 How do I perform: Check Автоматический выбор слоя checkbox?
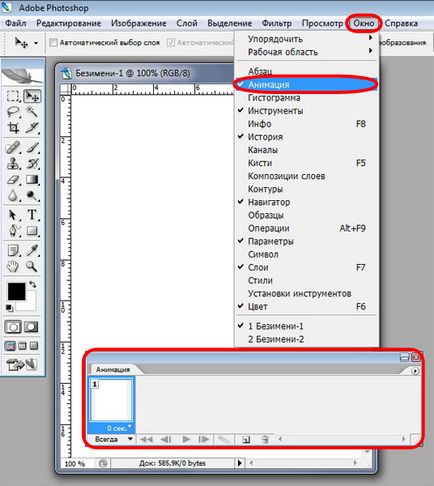coord(53,43)
